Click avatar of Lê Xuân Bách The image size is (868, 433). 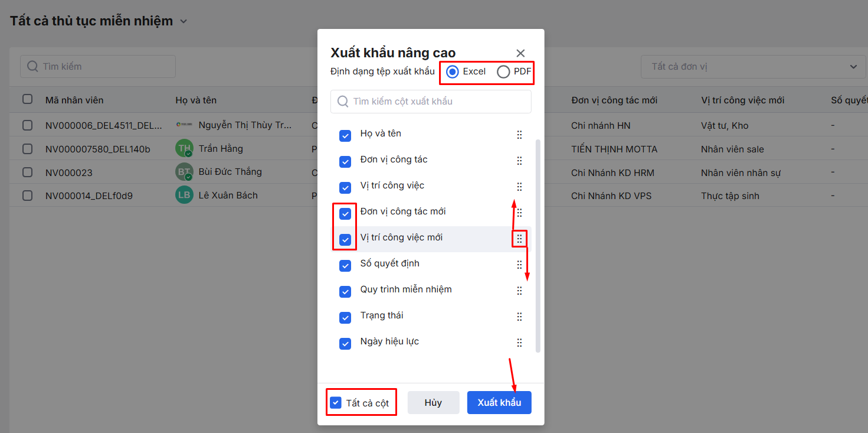(x=184, y=196)
